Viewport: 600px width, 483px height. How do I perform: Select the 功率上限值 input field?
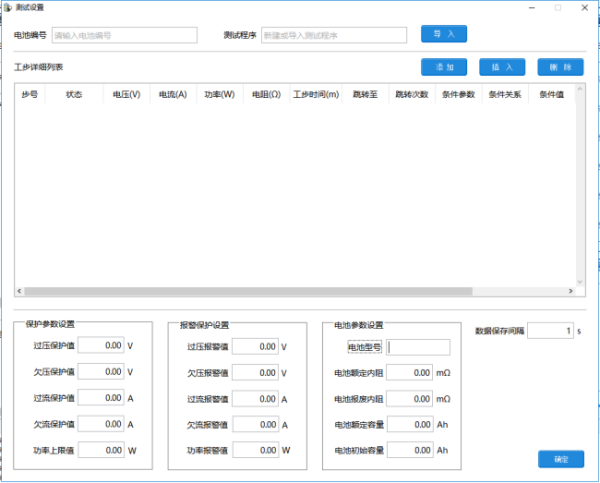click(x=100, y=450)
